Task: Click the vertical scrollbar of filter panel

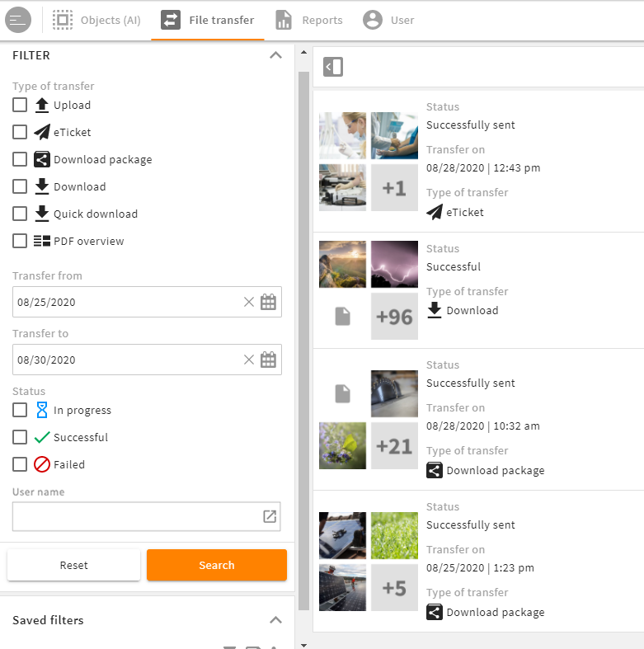Action: click(x=303, y=341)
